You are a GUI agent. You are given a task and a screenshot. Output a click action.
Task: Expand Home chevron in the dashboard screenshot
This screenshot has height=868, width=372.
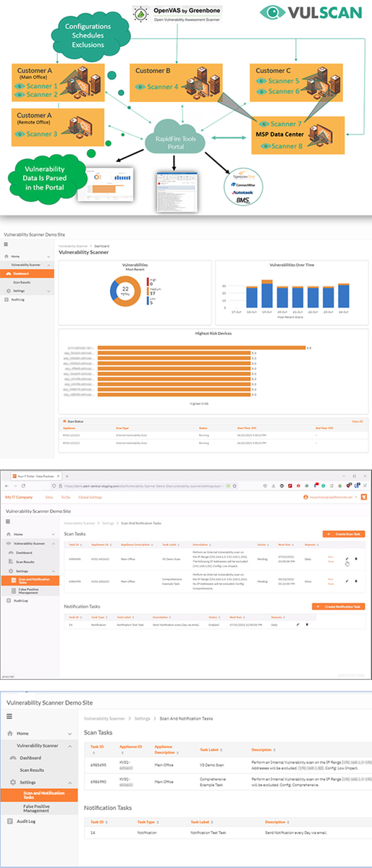coord(48,257)
